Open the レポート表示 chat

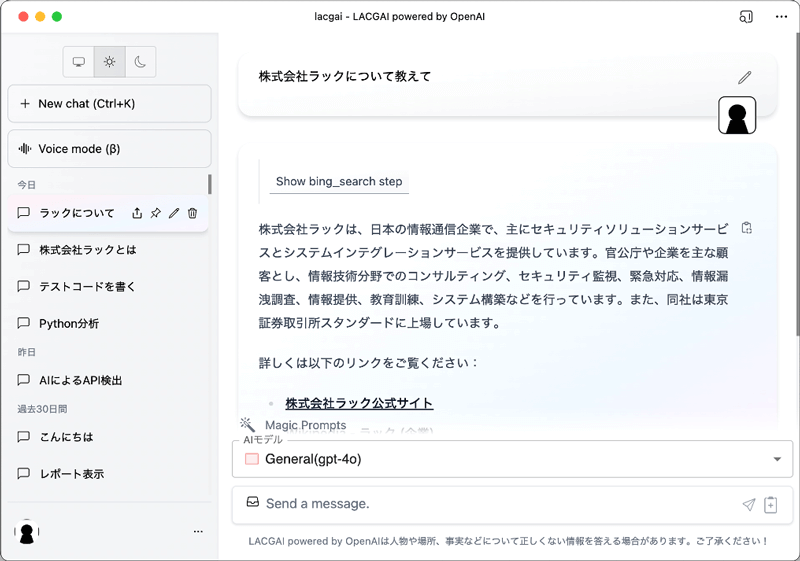(x=107, y=474)
